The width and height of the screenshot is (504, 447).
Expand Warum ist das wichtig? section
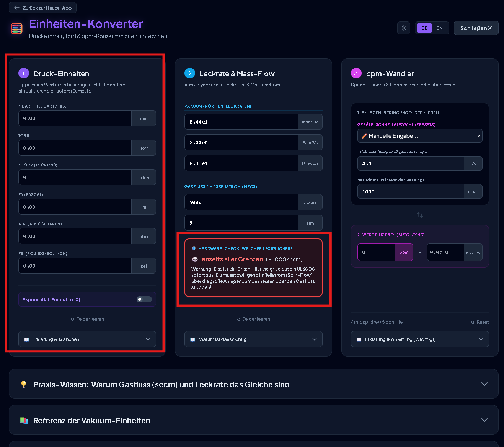pyautogui.click(x=253, y=339)
